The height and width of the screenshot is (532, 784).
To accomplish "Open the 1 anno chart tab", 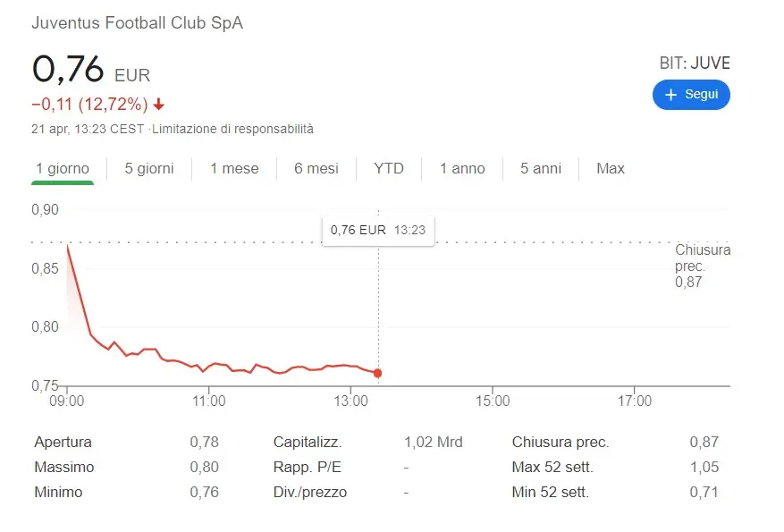I will tap(462, 168).
